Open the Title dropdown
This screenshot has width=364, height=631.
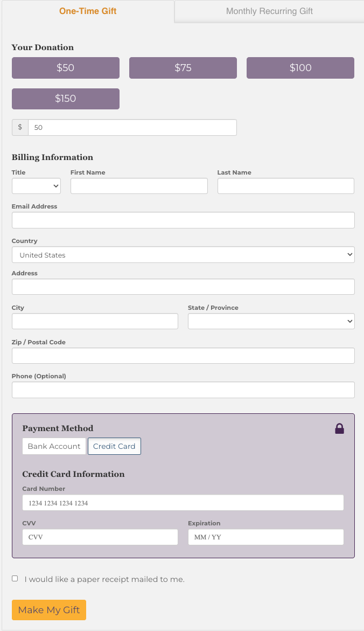pos(36,186)
